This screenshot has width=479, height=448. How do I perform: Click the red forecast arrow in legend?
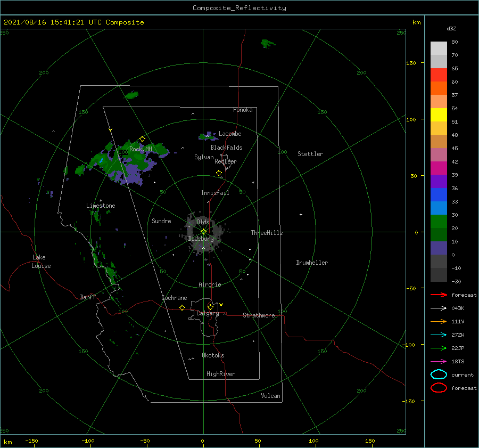click(x=439, y=295)
